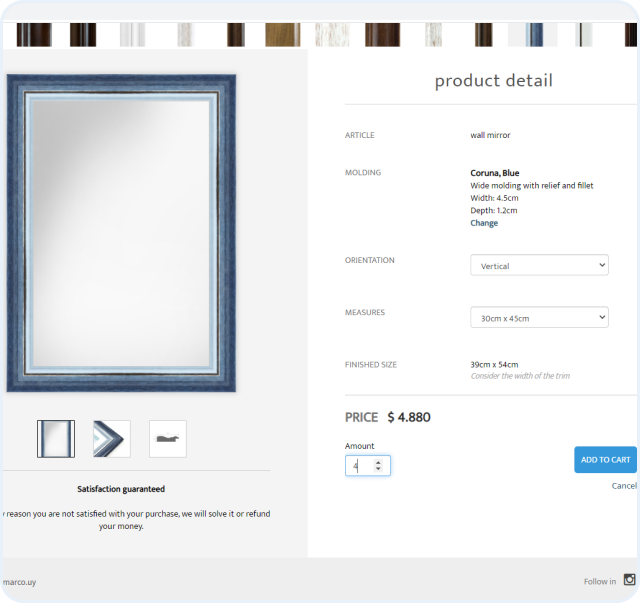Viewport: 640px width, 603px height.
Task: Open the Orientation dropdown showing Vertical
Action: [x=539, y=266]
